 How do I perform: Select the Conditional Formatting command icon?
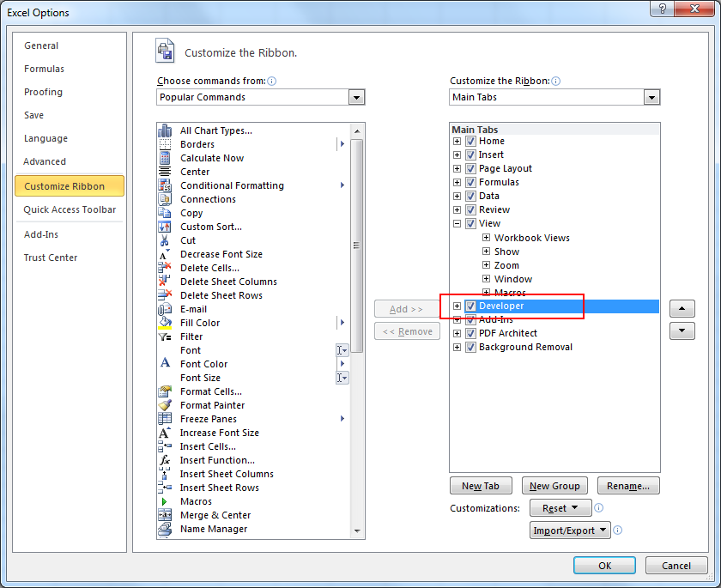point(167,185)
